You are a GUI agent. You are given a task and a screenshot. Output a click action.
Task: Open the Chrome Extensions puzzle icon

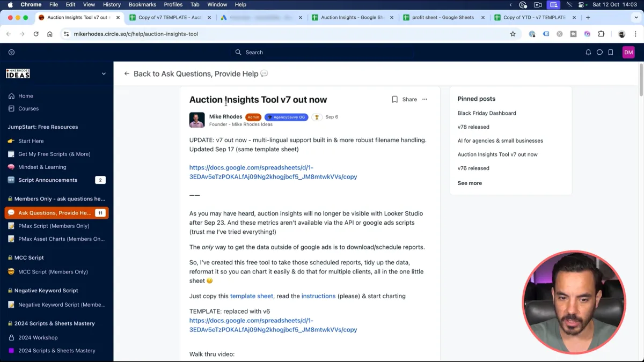pos(601,34)
